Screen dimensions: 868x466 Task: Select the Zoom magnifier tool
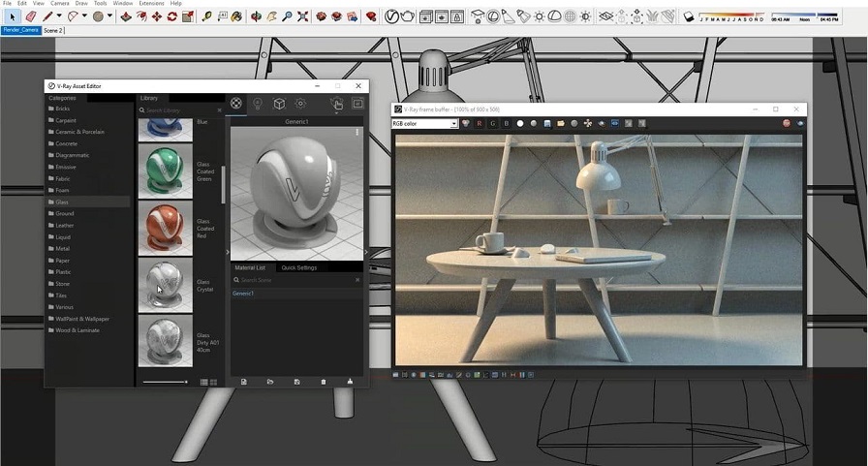tap(288, 16)
